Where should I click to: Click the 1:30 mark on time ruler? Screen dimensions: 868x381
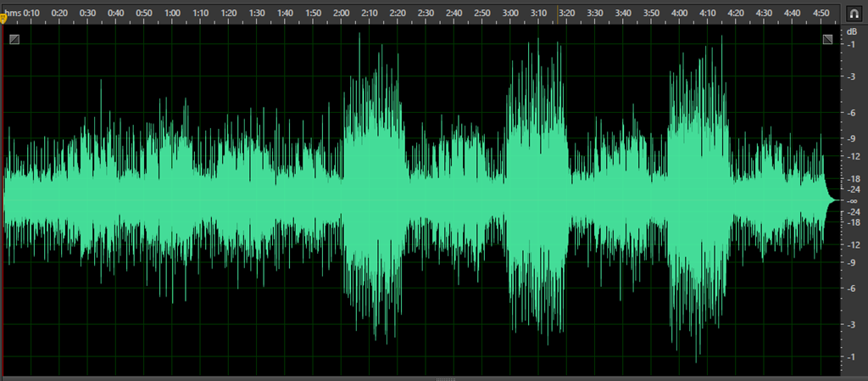tap(257, 12)
